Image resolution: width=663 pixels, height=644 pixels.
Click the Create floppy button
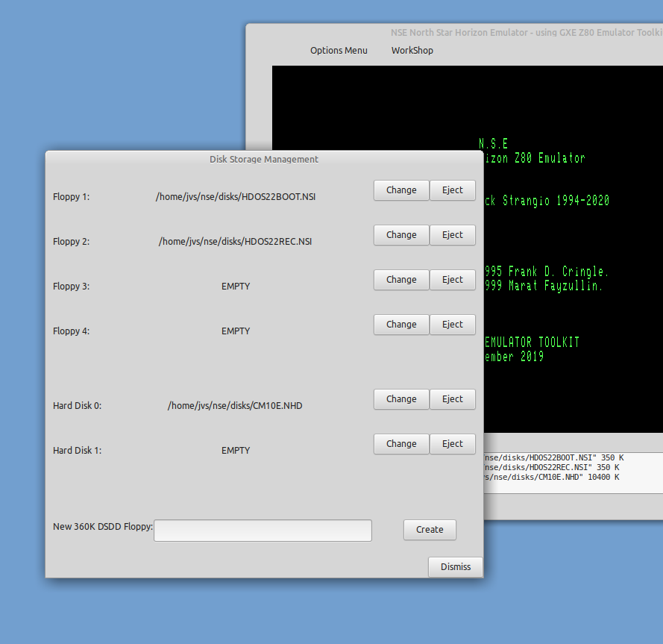(x=430, y=530)
